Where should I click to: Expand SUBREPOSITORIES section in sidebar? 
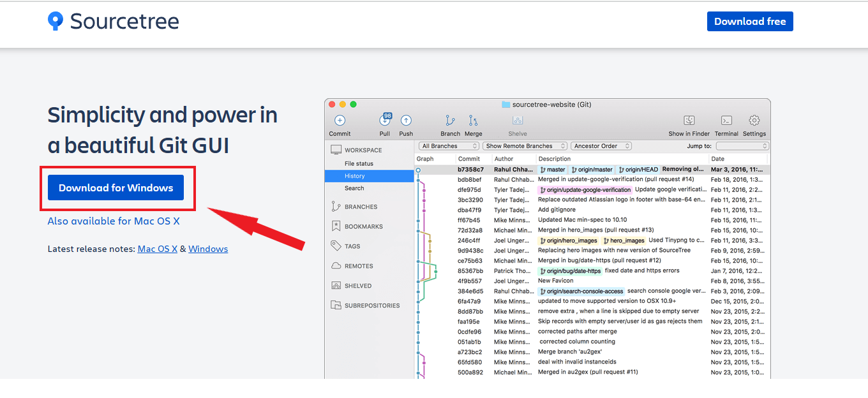[372, 306]
